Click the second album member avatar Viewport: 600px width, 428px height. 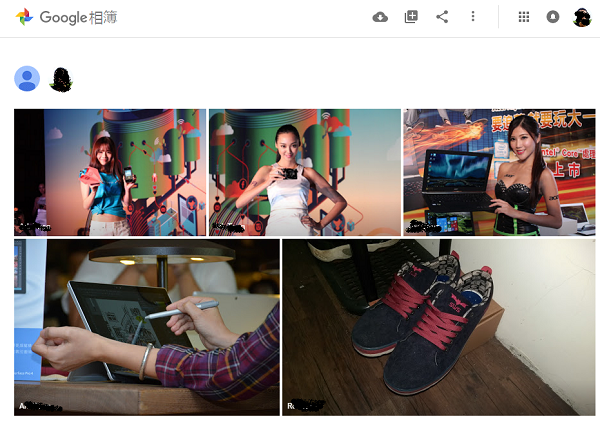(x=60, y=78)
